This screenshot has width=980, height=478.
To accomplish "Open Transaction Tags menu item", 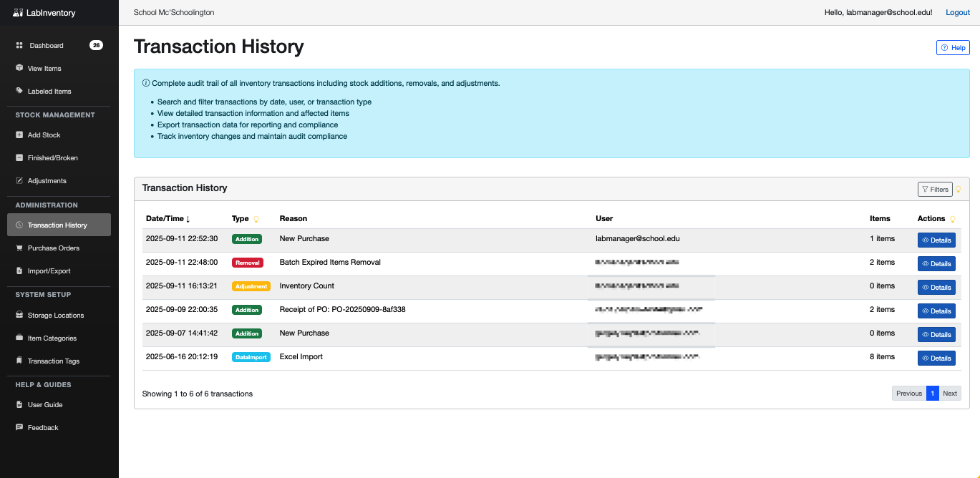I will click(53, 361).
